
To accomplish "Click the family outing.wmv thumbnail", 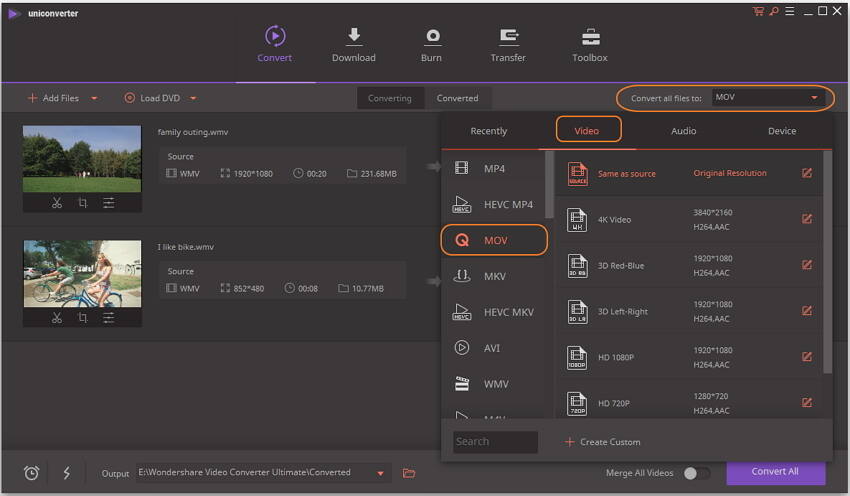I will (x=82, y=159).
